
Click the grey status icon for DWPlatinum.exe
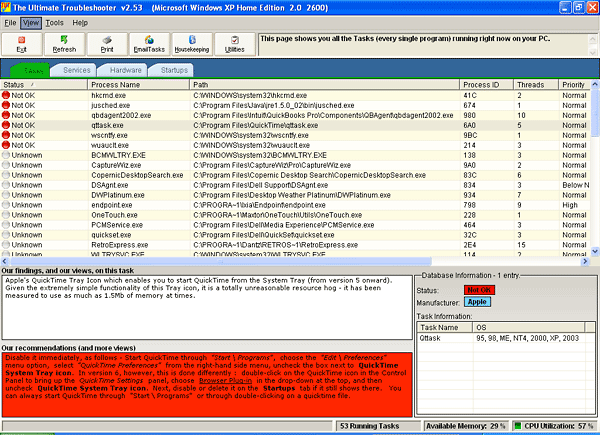pyautogui.click(x=6, y=194)
